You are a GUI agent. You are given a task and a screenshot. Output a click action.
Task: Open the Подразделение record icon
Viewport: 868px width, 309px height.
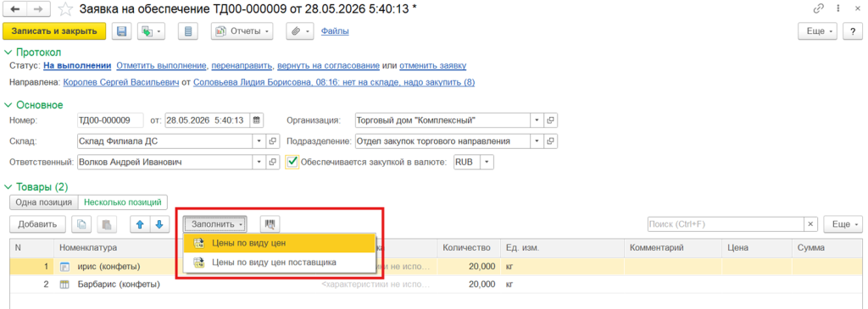(x=551, y=141)
